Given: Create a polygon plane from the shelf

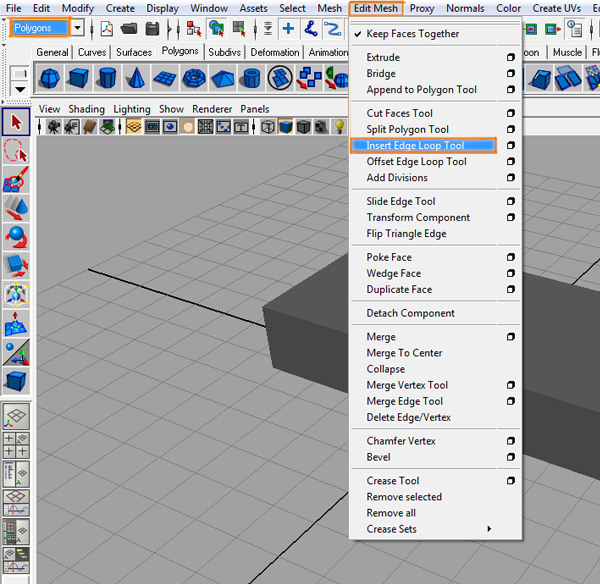Looking at the screenshot, I should click(165, 78).
